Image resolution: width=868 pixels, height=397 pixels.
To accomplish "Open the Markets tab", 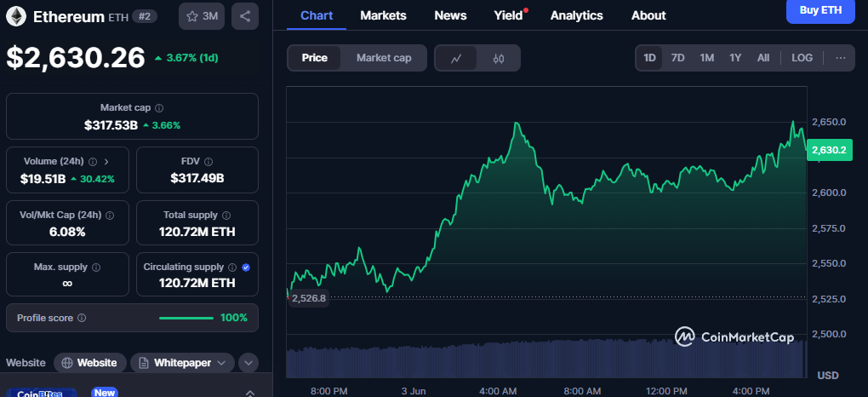I will click(x=383, y=15).
